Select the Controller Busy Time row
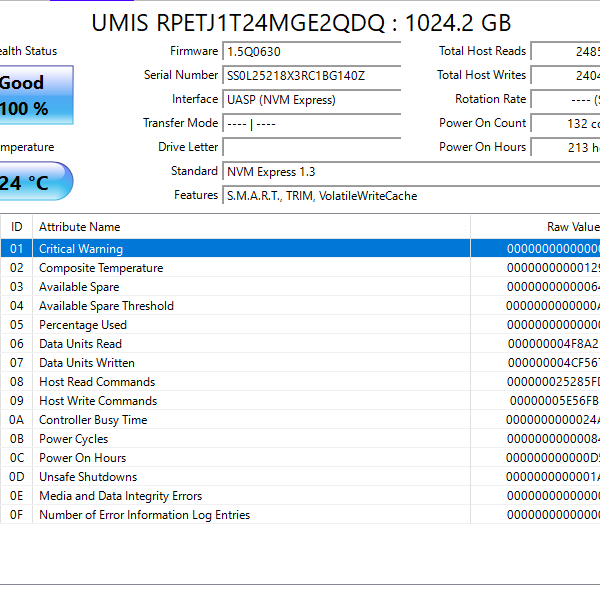This screenshot has height=589, width=600. click(x=300, y=419)
